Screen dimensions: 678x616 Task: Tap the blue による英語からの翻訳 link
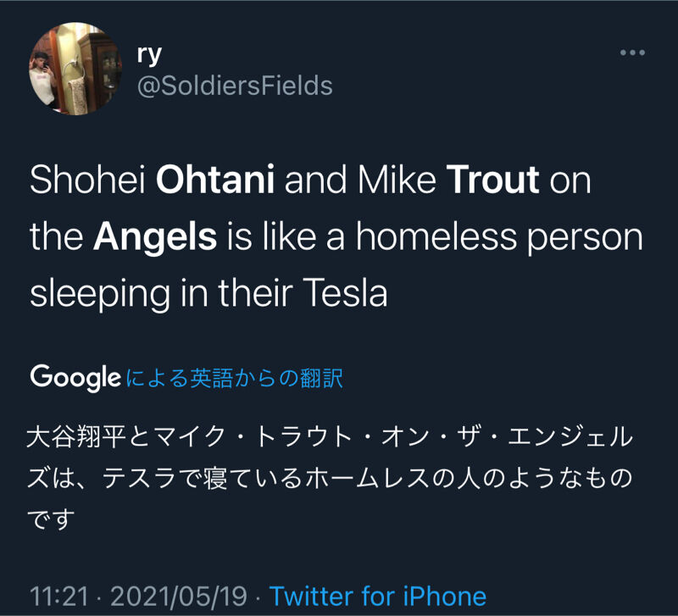click(234, 378)
